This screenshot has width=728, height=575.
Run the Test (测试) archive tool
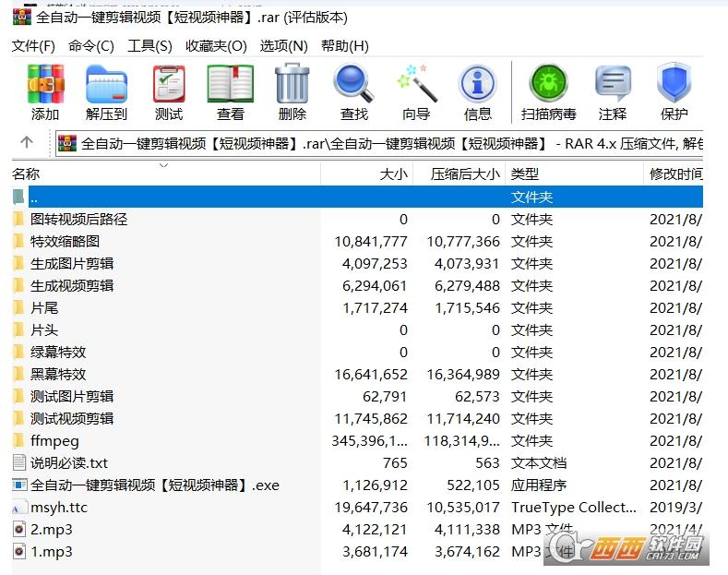click(169, 85)
